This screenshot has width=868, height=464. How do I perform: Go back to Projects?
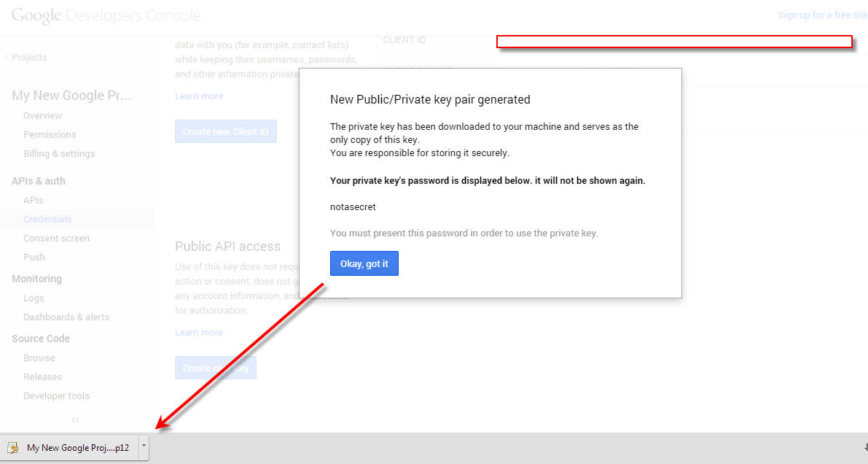pos(29,57)
